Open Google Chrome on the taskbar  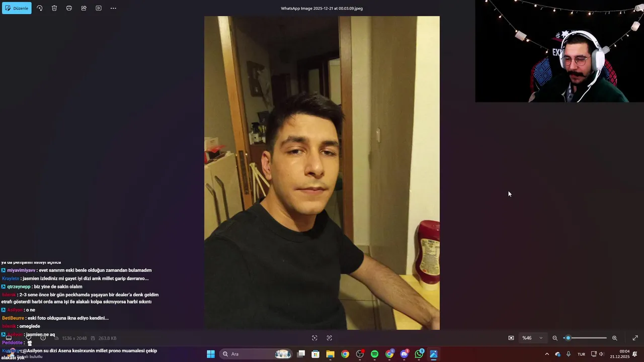pos(345,354)
